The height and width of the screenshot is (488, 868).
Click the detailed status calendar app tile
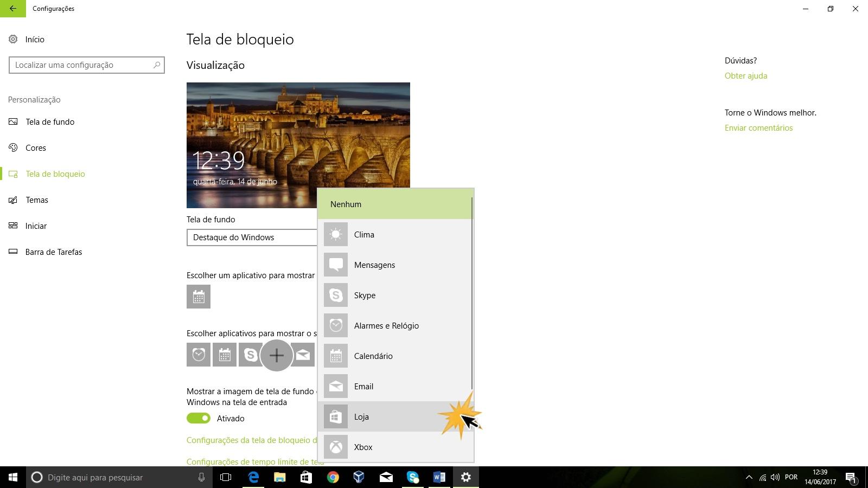[x=199, y=297]
